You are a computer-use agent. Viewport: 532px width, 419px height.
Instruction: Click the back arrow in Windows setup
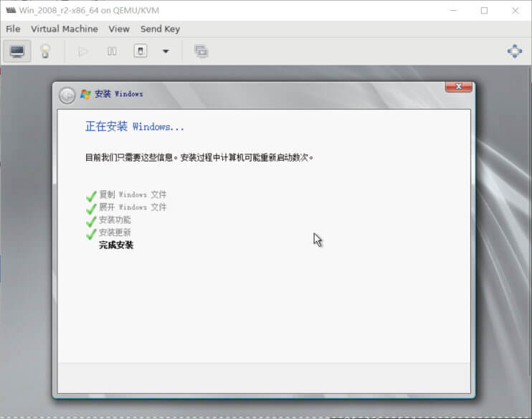pyautogui.click(x=67, y=95)
